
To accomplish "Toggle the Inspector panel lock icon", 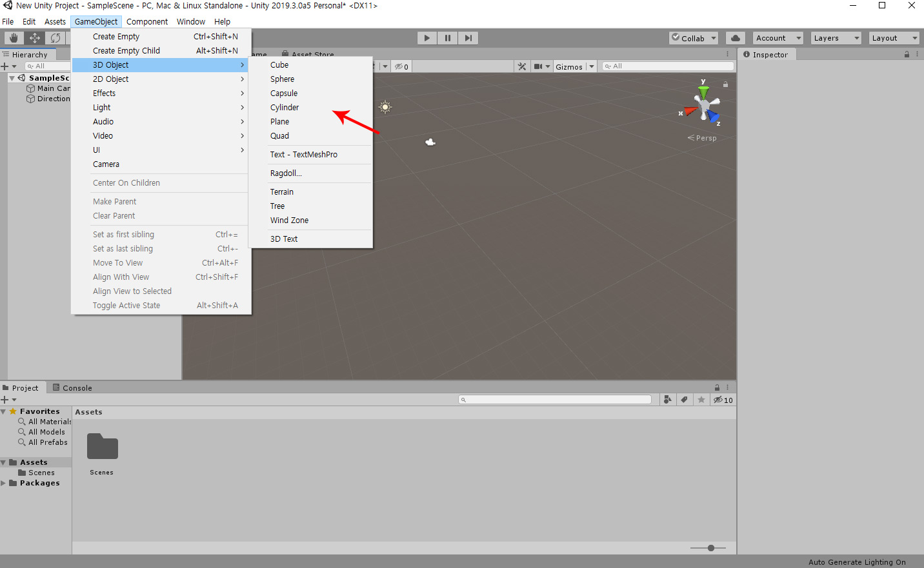I will point(907,54).
